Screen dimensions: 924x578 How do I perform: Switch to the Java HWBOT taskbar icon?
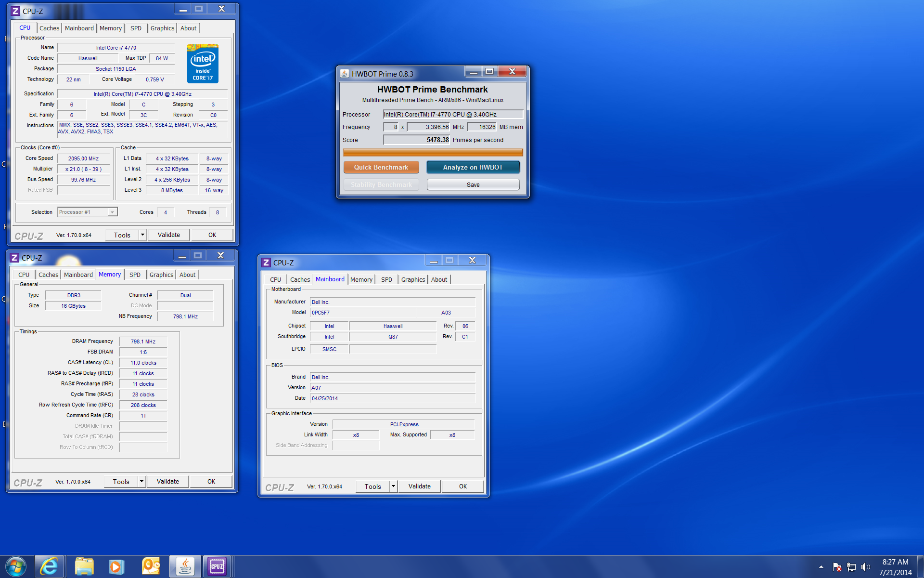coord(185,566)
